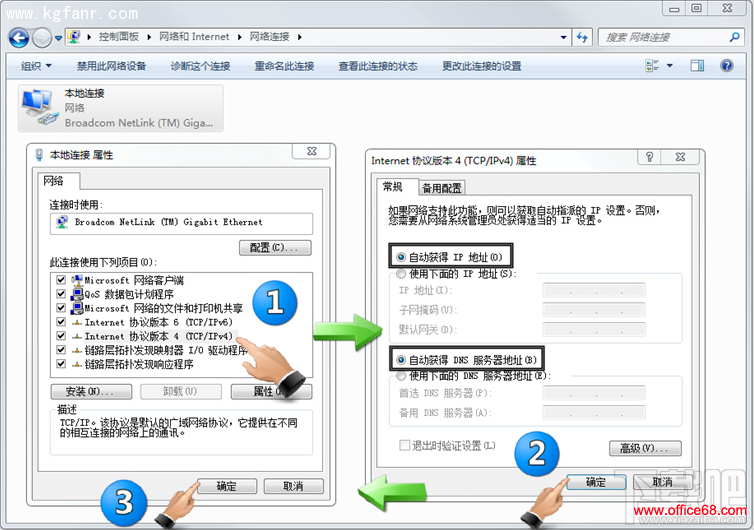Click the ? help button in IPv4 属性 dialog
This screenshot has height=530, width=754.
tap(650, 157)
